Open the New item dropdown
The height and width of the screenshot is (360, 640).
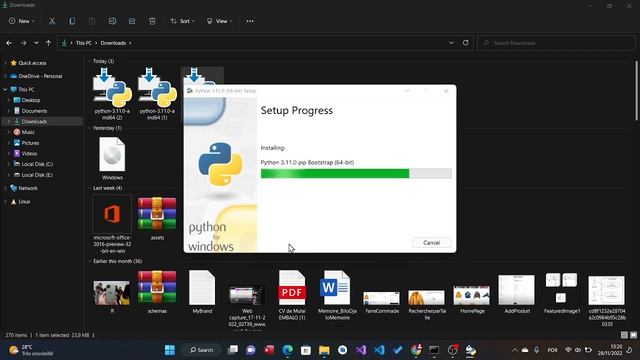pyautogui.click(x=21, y=21)
